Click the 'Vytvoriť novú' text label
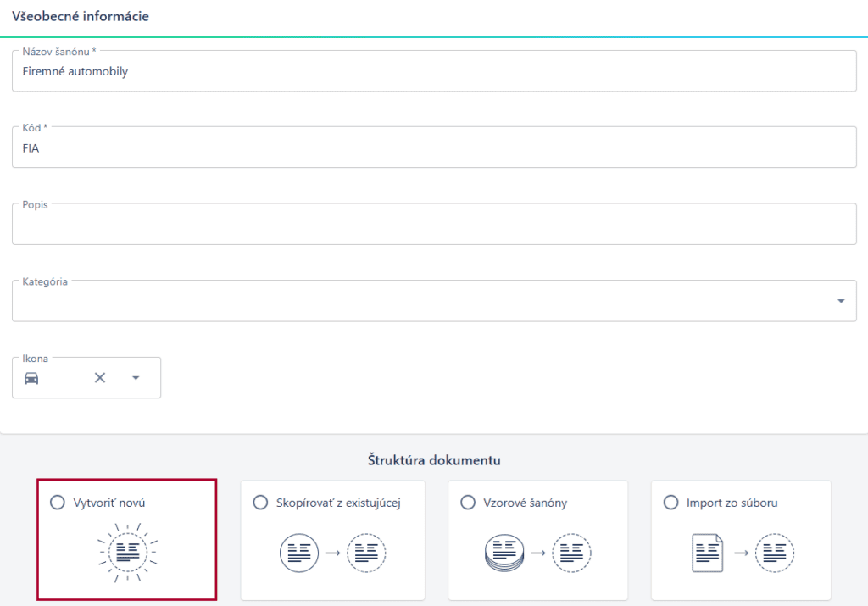 click(108, 503)
